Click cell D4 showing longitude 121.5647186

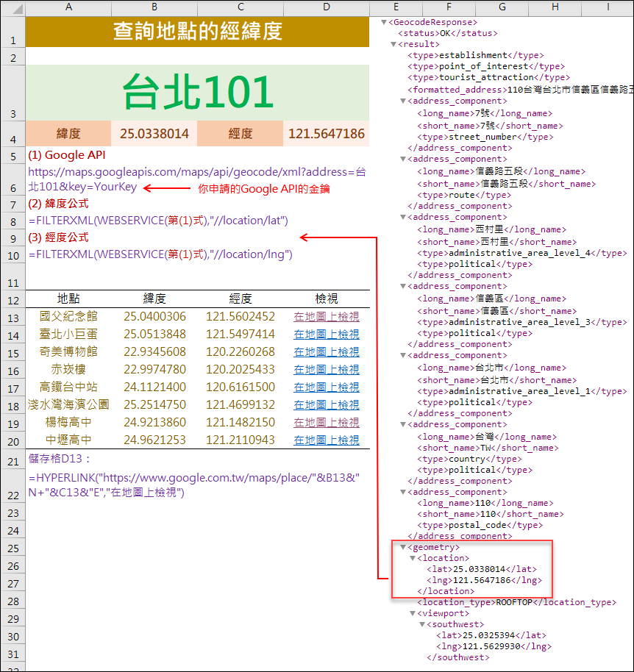coord(327,134)
